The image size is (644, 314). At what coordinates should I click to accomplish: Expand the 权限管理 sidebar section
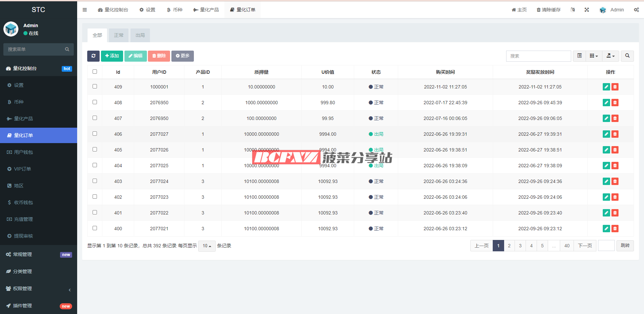coord(22,289)
